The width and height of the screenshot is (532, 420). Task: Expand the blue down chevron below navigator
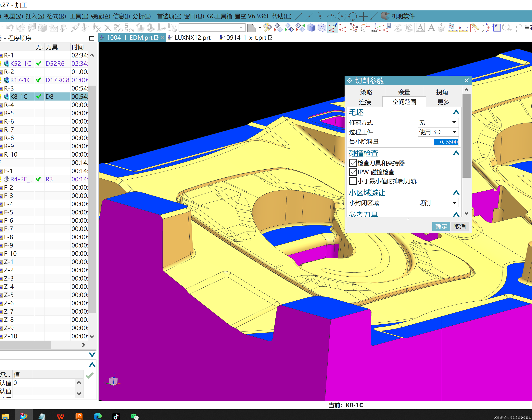coord(92,354)
